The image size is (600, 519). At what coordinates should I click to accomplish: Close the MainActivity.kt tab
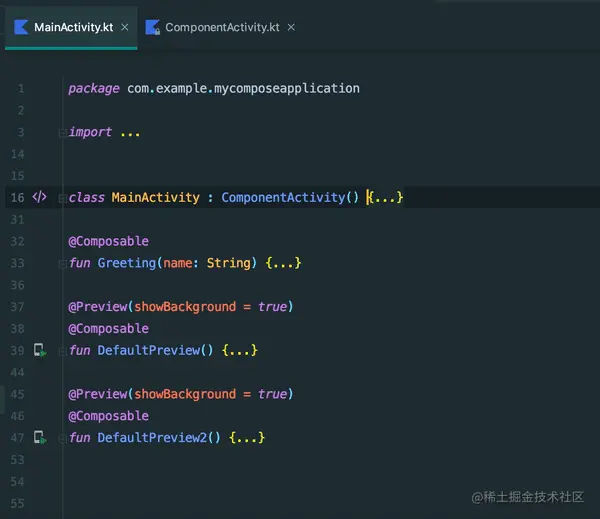tap(124, 28)
